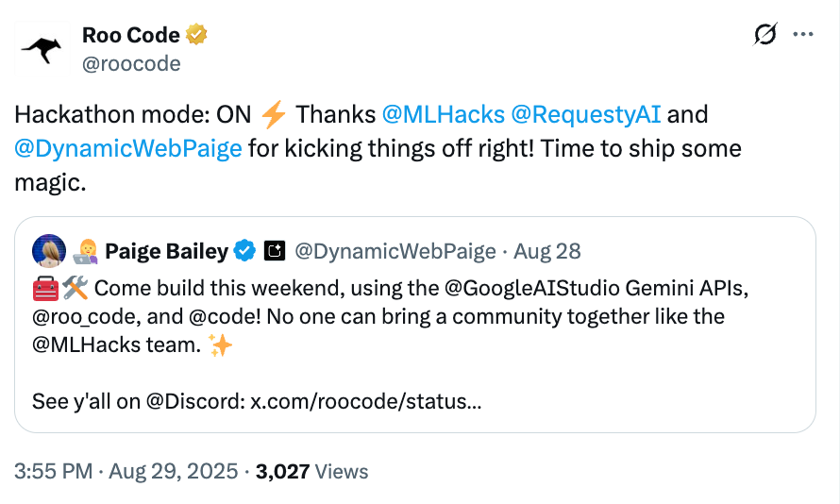Click the 3:55 PM · Aug 29, 2025 timestamp
Screen dimensions: 840x504
[126, 471]
